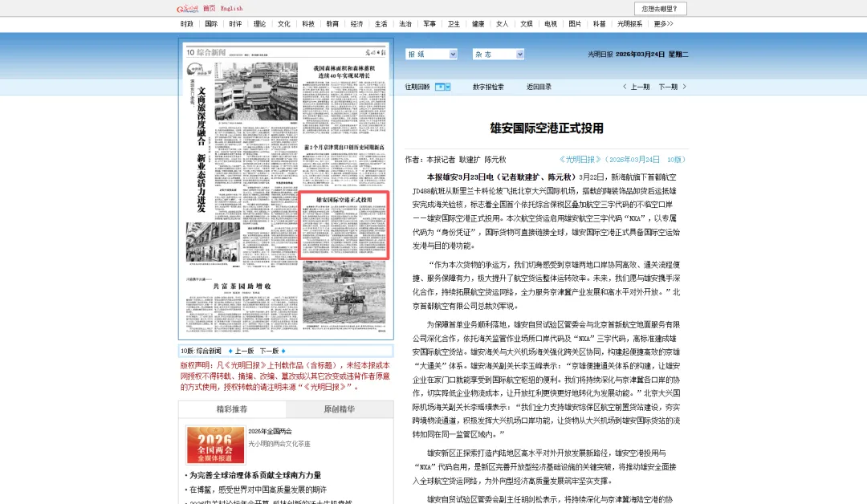This screenshot has width=867, height=504.
Task: Switch to 原创精华 tab
Action: click(339, 409)
